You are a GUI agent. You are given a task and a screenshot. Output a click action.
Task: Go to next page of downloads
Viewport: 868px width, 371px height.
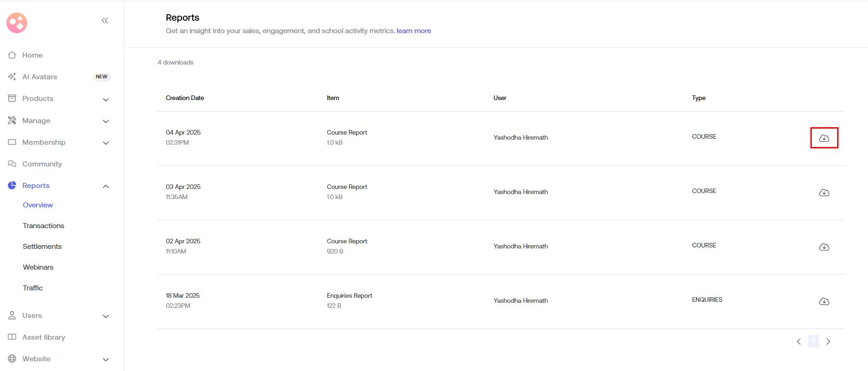[828, 342]
